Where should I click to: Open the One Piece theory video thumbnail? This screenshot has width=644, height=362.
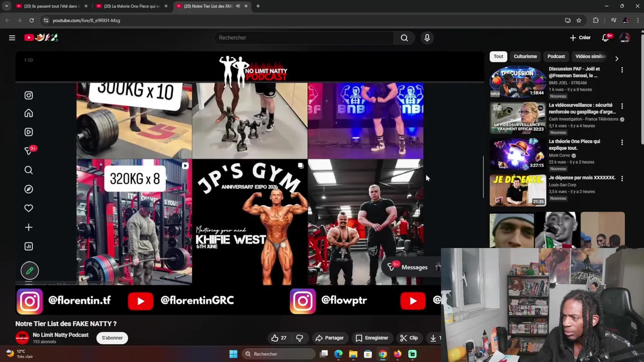point(518,154)
